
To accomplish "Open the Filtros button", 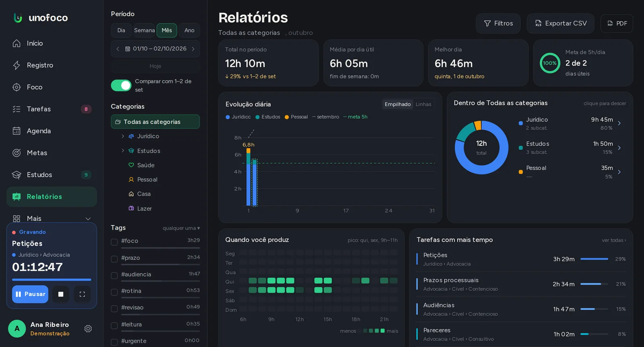I will click(498, 23).
